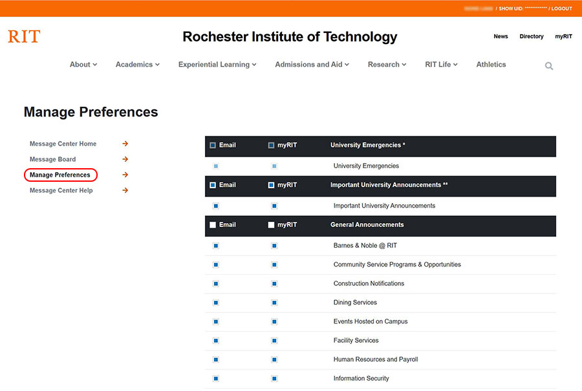Toggle myRIT checkbox for Events Hosted on Campus
Viewport: 582px width, 392px height.
point(274,321)
